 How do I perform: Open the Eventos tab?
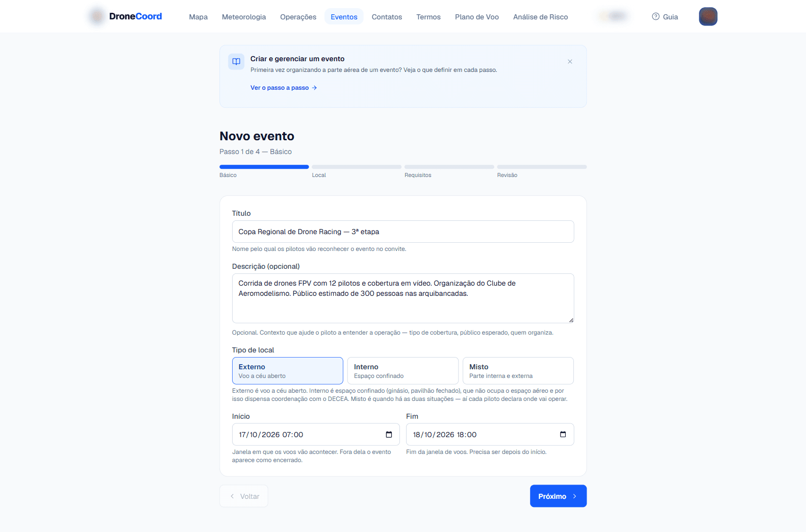click(x=344, y=17)
